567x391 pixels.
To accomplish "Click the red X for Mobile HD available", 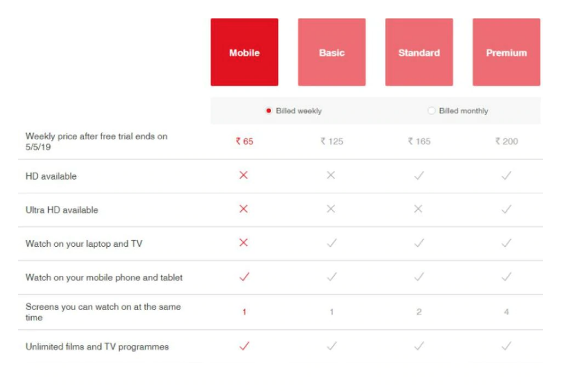I will coord(244,175).
